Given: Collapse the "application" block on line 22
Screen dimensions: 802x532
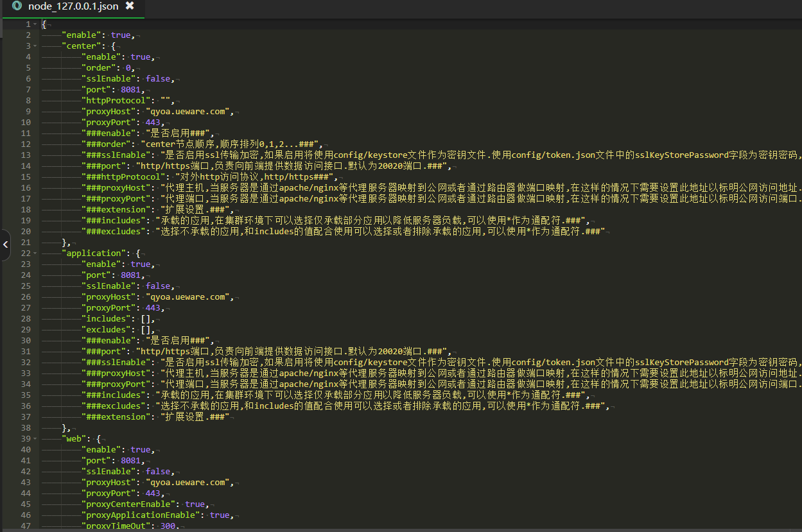Looking at the screenshot, I should pyautogui.click(x=35, y=253).
